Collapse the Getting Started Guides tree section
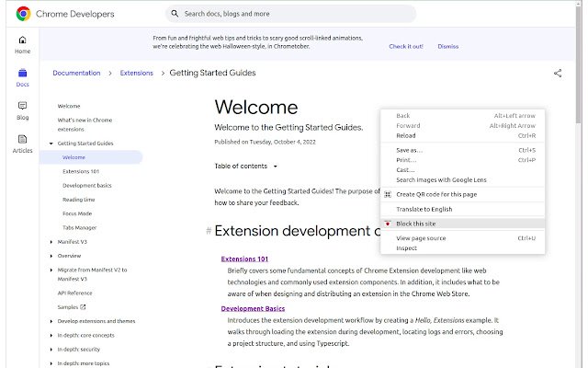588x368 pixels. click(51, 144)
